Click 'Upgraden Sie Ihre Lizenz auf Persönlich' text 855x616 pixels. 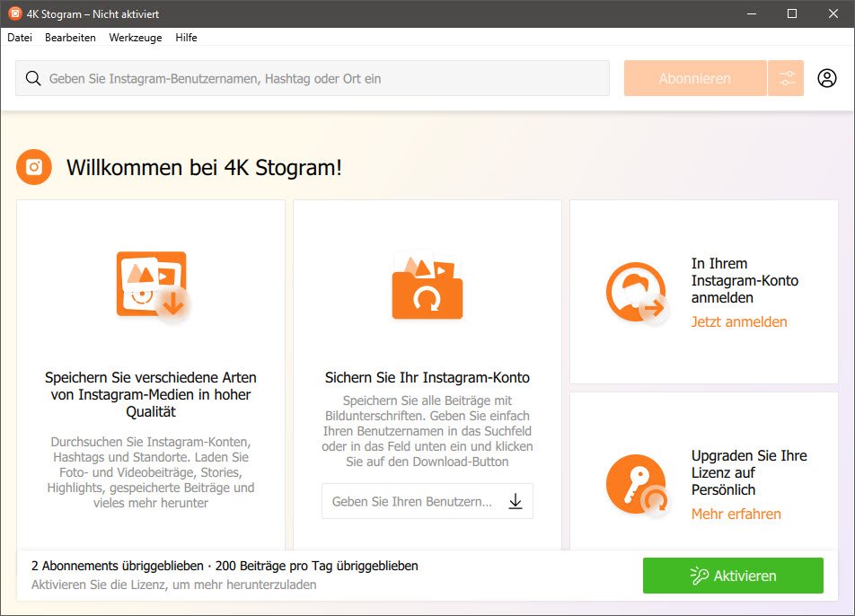tap(749, 472)
